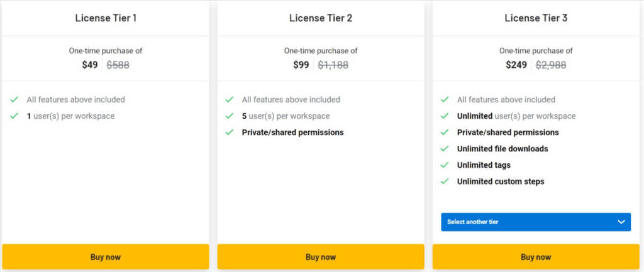This screenshot has height=272, width=644.
Task: Select the License Tier 2 heading
Action: [x=321, y=18]
